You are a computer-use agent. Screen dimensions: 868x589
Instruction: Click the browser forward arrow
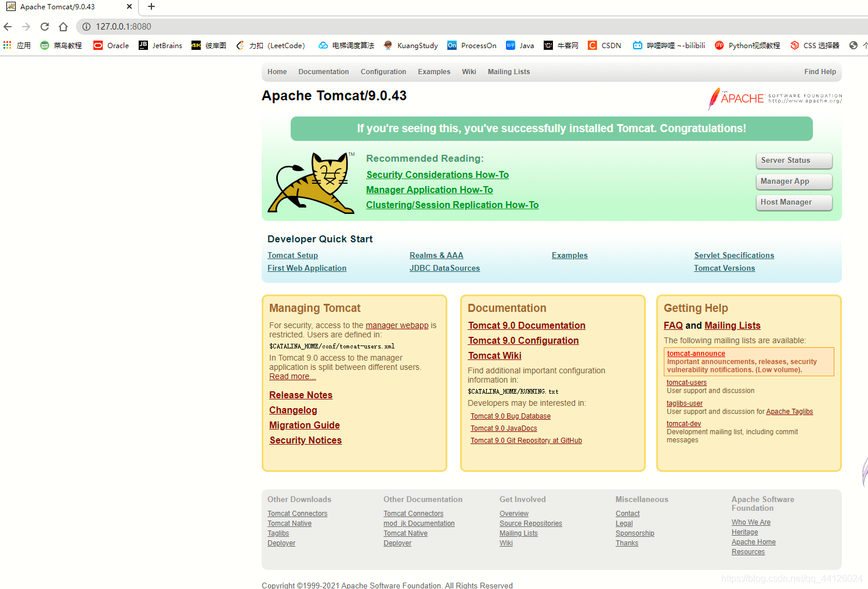click(x=26, y=27)
